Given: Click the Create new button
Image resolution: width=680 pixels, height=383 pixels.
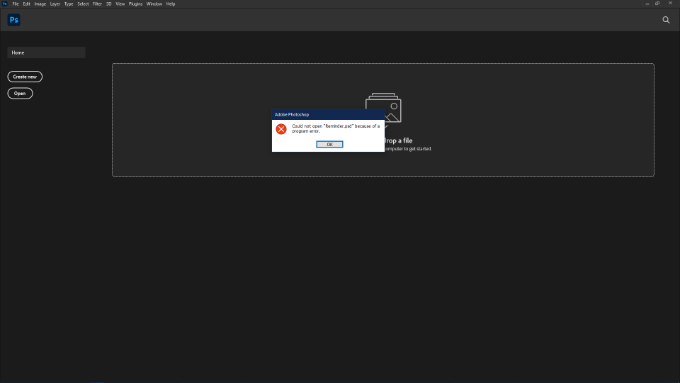Looking at the screenshot, I should (25, 77).
